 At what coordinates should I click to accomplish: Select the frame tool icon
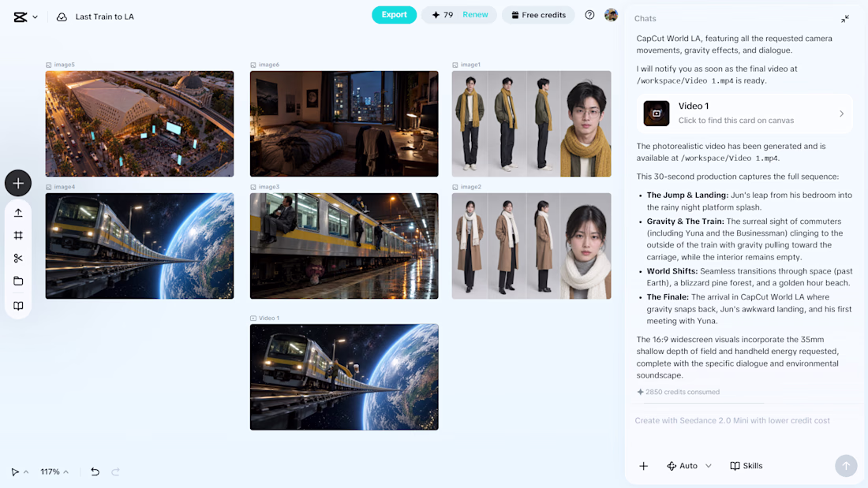click(x=18, y=236)
